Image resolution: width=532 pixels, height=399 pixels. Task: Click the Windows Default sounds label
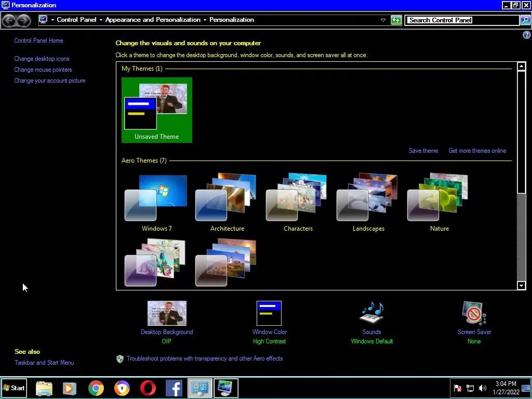[372, 341]
